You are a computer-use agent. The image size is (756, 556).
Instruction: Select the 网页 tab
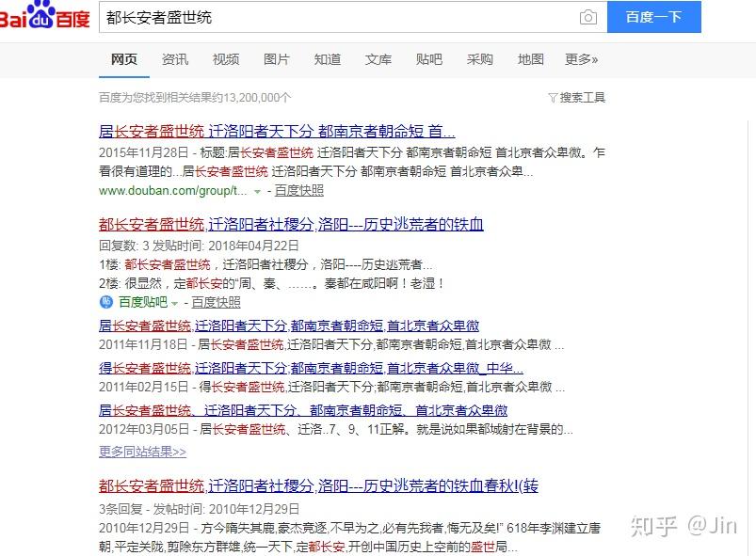point(124,59)
